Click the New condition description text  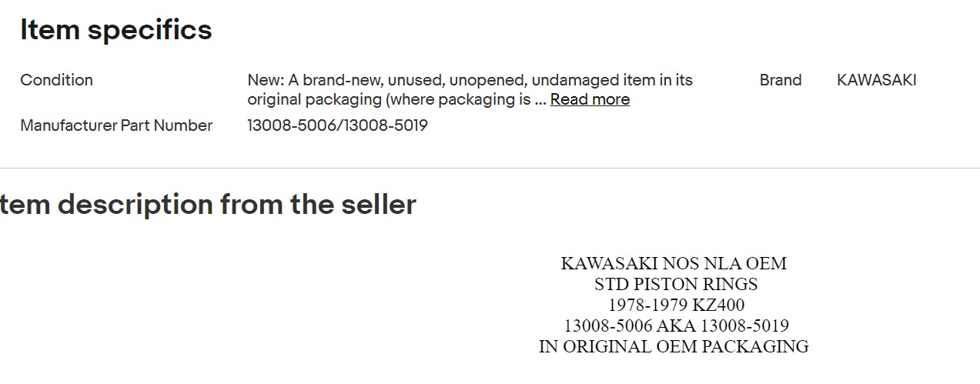[470, 89]
